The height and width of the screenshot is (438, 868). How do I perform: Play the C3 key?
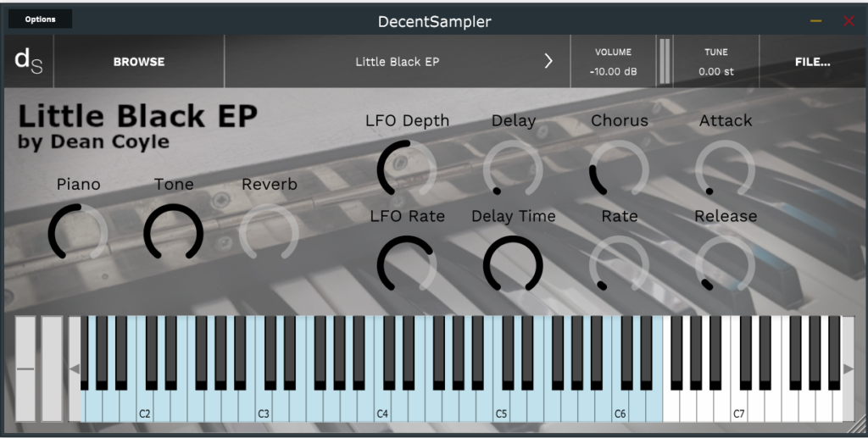coord(264,408)
